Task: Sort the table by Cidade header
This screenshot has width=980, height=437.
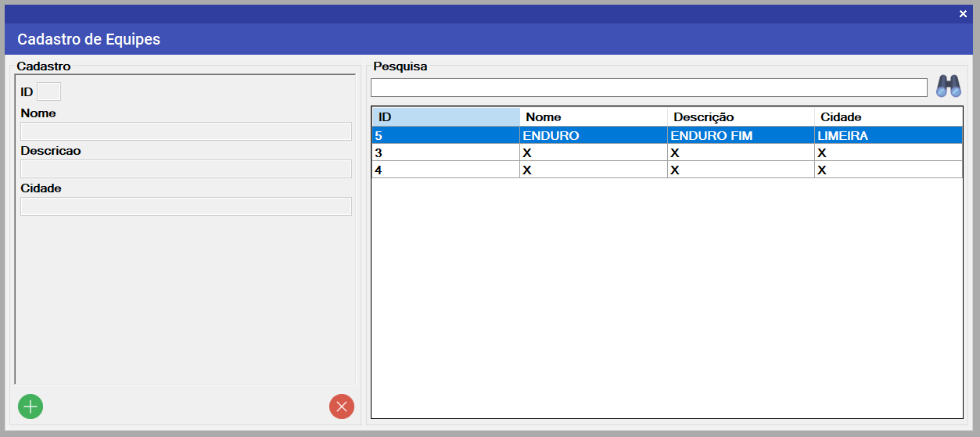Action: (x=888, y=116)
